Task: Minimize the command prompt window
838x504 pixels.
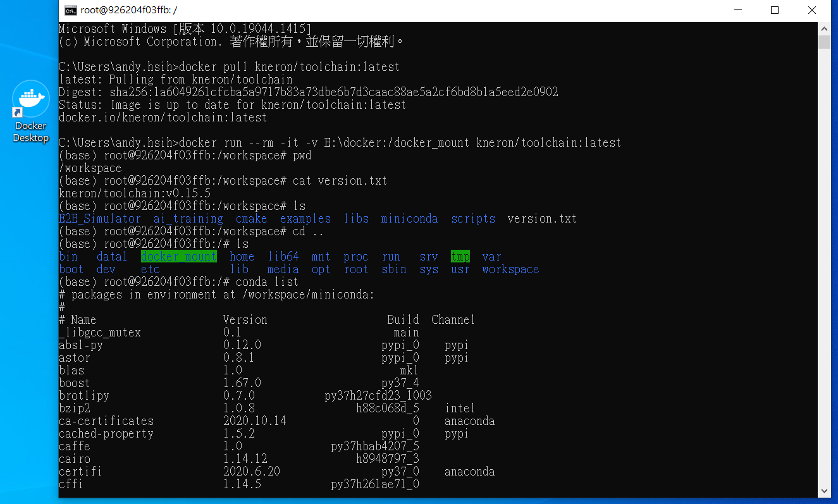Action: point(737,10)
